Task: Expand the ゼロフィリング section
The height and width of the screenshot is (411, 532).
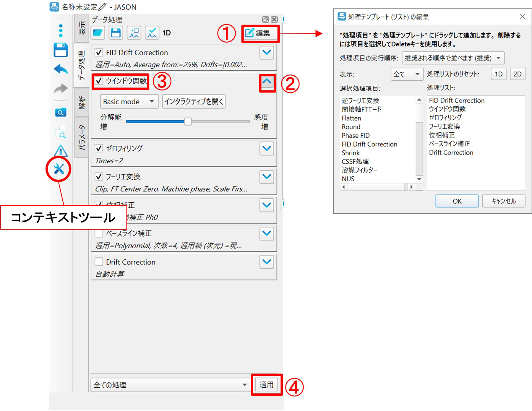Action: pos(267,148)
